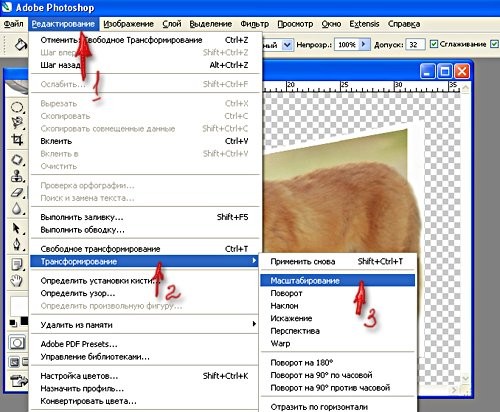
Task: Click document window scroll down arrow
Action: 465,379
